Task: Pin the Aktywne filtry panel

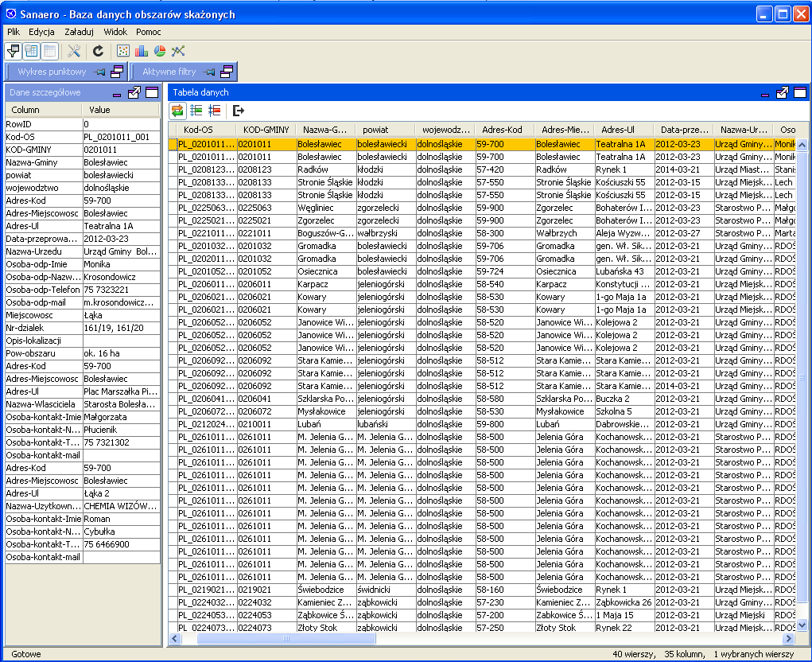Action: click(209, 72)
